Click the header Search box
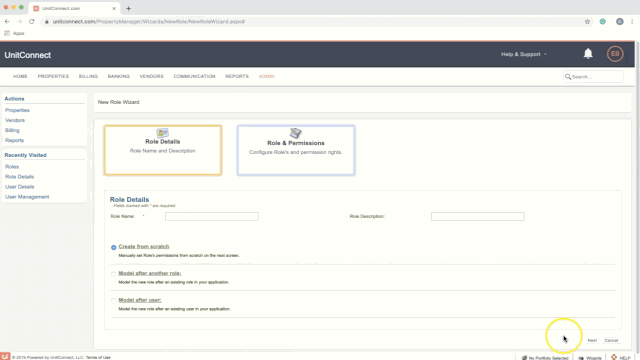The image size is (640, 360). [x=594, y=76]
